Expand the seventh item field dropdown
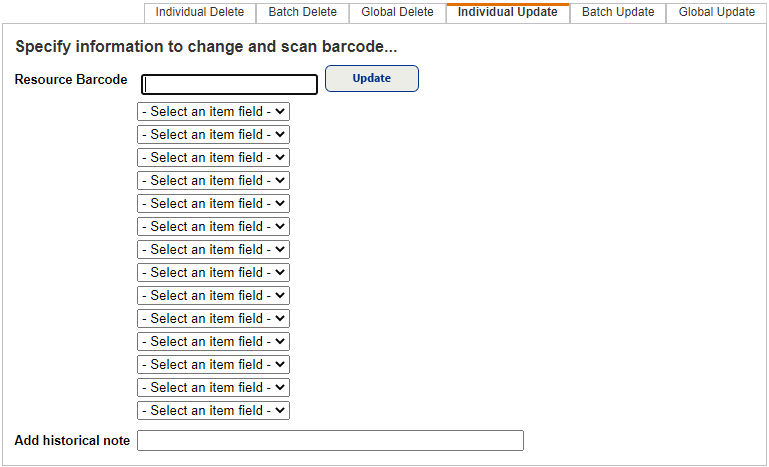The height and width of the screenshot is (467, 769). (x=213, y=250)
